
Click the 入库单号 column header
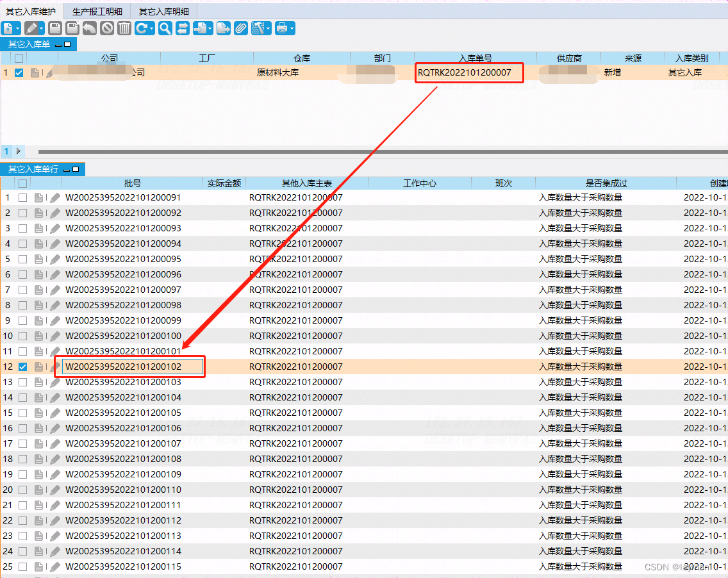[x=475, y=58]
